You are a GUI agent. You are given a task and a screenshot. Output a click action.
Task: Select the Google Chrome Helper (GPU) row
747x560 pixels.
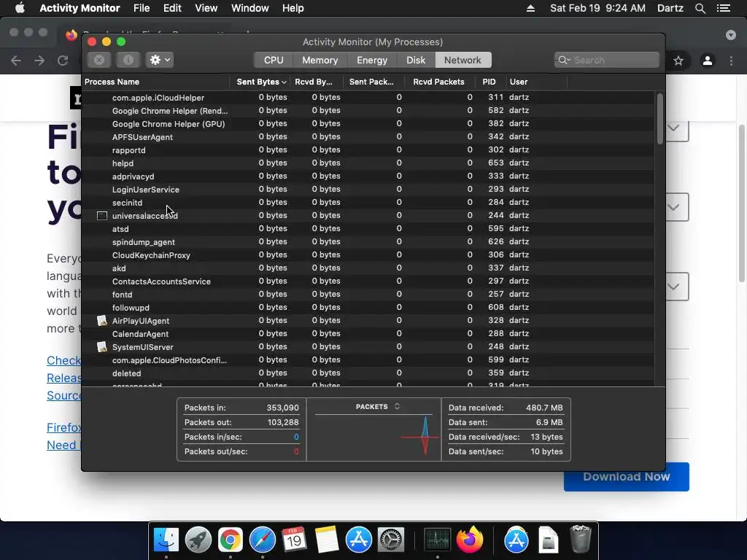click(x=368, y=123)
